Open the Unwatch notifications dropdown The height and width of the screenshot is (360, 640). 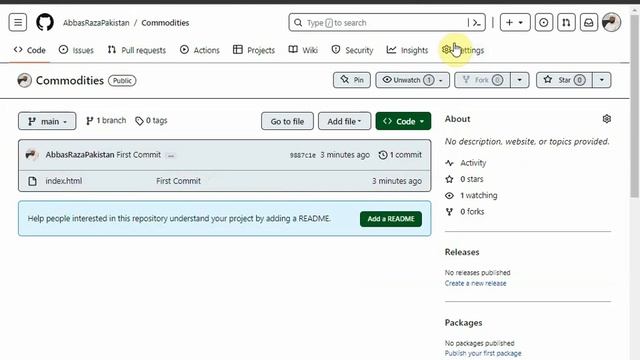point(413,80)
